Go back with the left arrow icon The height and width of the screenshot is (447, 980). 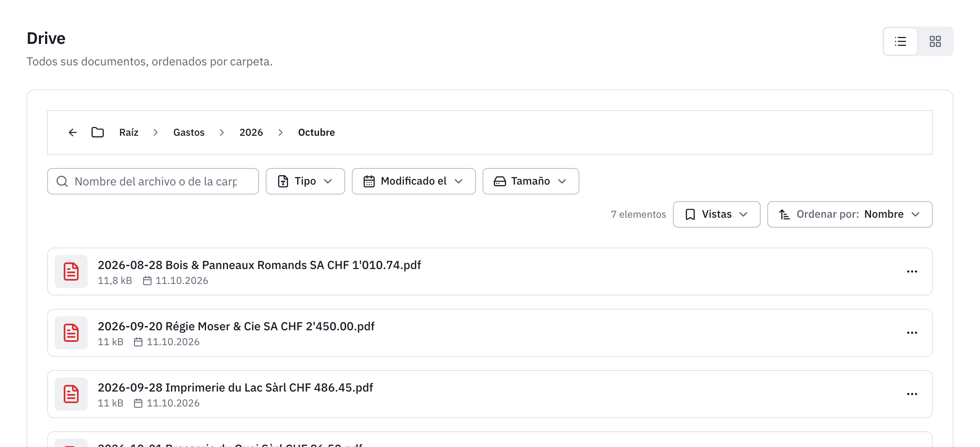pyautogui.click(x=73, y=132)
